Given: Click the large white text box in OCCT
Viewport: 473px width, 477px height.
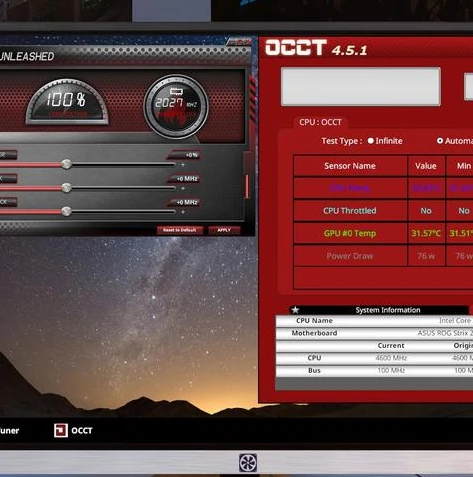Looking at the screenshot, I should pyautogui.click(x=361, y=87).
